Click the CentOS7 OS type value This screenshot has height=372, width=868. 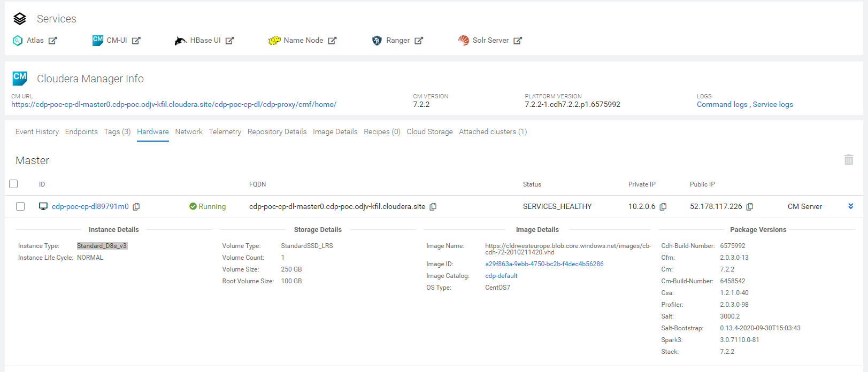[497, 288]
